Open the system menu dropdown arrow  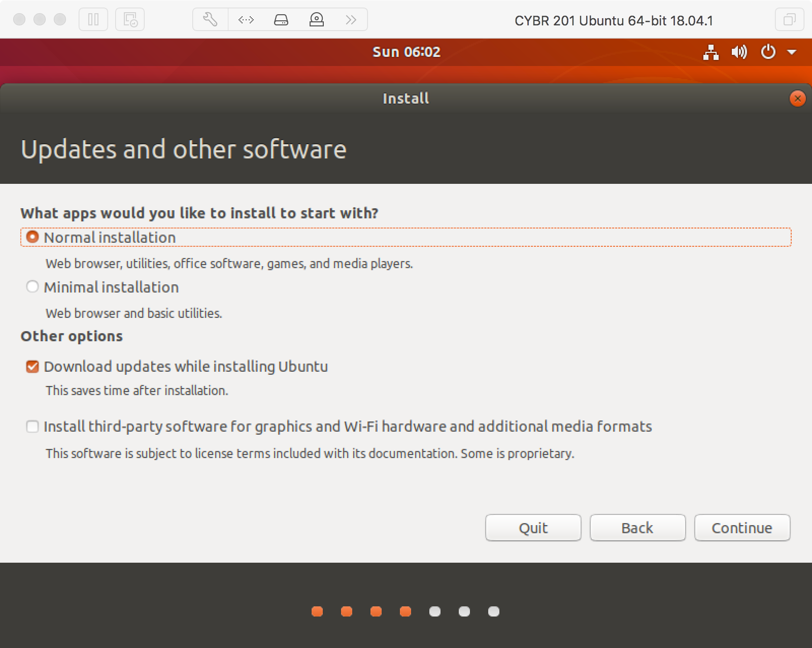click(x=792, y=52)
